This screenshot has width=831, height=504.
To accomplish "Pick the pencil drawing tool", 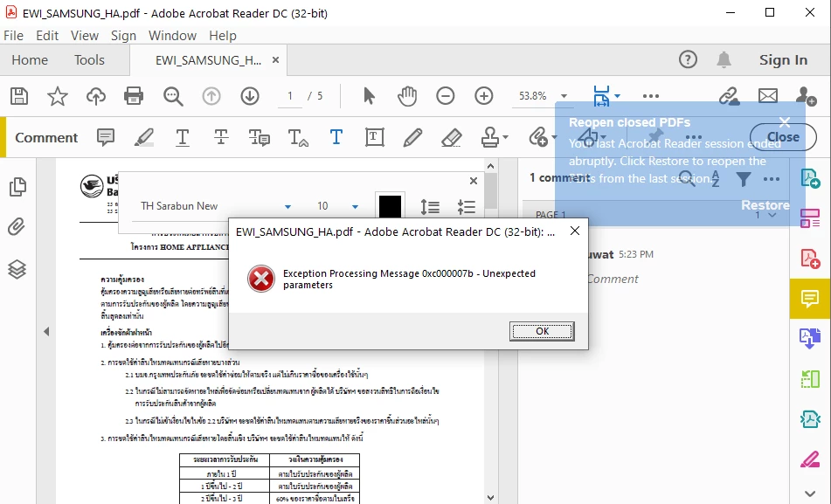I will coord(412,137).
